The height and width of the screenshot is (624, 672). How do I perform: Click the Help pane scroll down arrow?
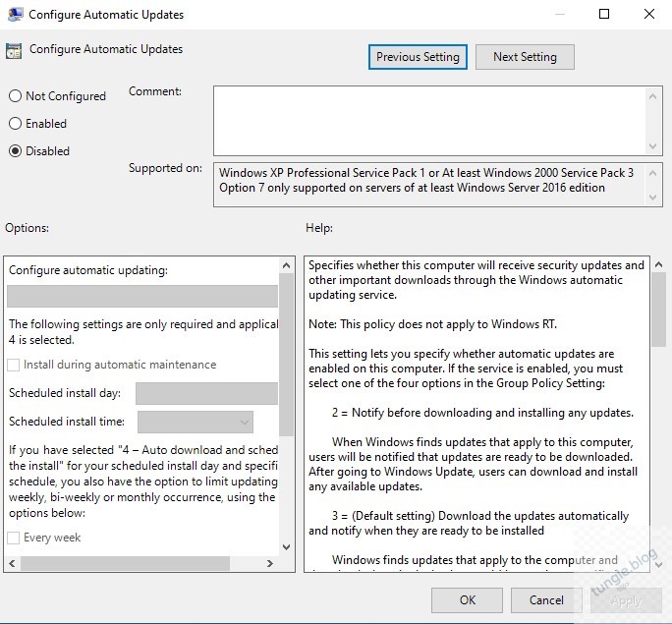[658, 564]
